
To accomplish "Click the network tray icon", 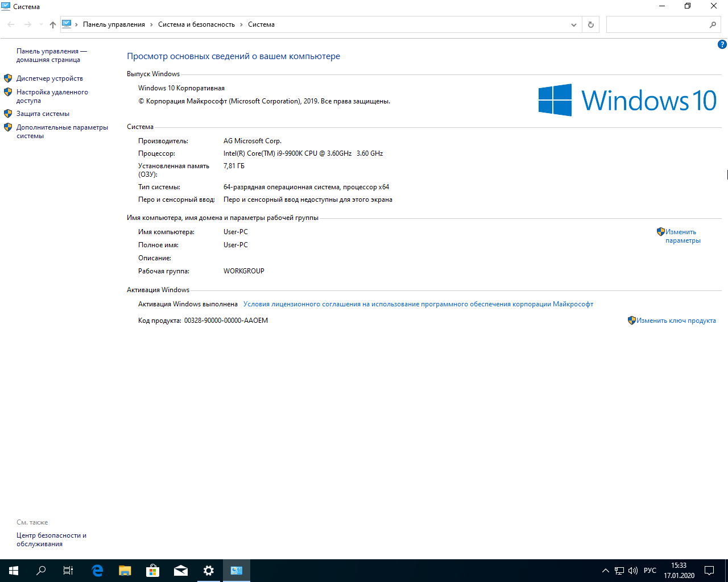I will 619,571.
